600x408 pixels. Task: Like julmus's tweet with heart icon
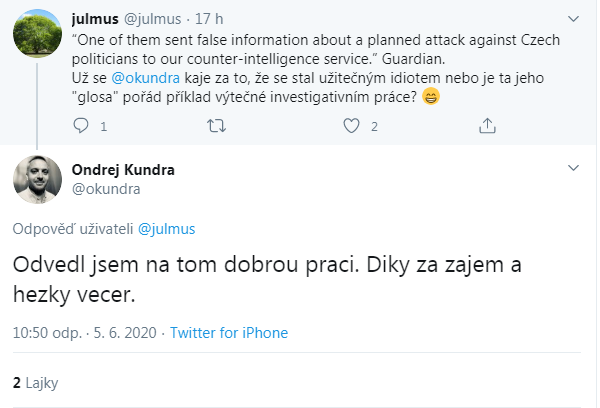point(351,126)
